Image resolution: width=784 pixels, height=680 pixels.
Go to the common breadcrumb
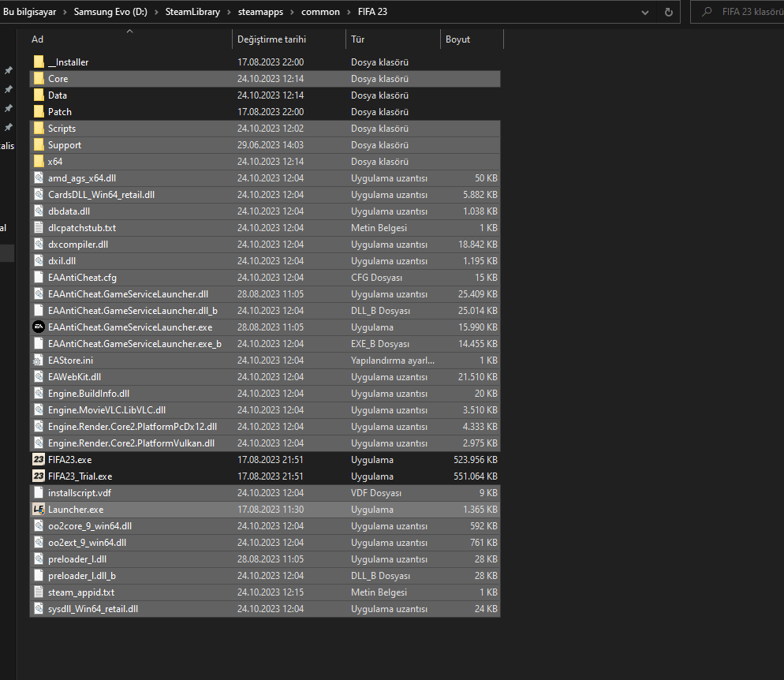(x=320, y=12)
